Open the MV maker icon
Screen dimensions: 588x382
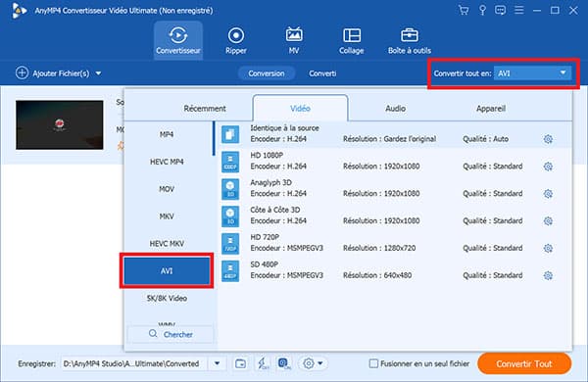[294, 35]
